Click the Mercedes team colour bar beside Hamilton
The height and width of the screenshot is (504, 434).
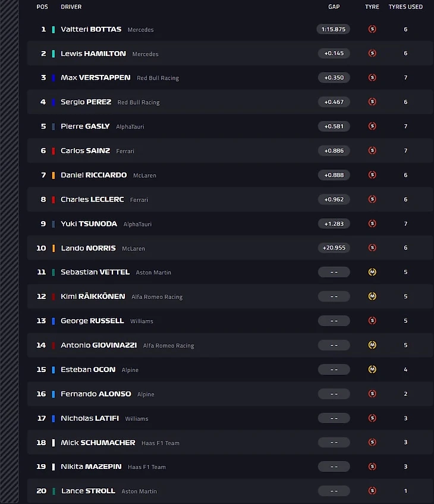[x=54, y=53]
